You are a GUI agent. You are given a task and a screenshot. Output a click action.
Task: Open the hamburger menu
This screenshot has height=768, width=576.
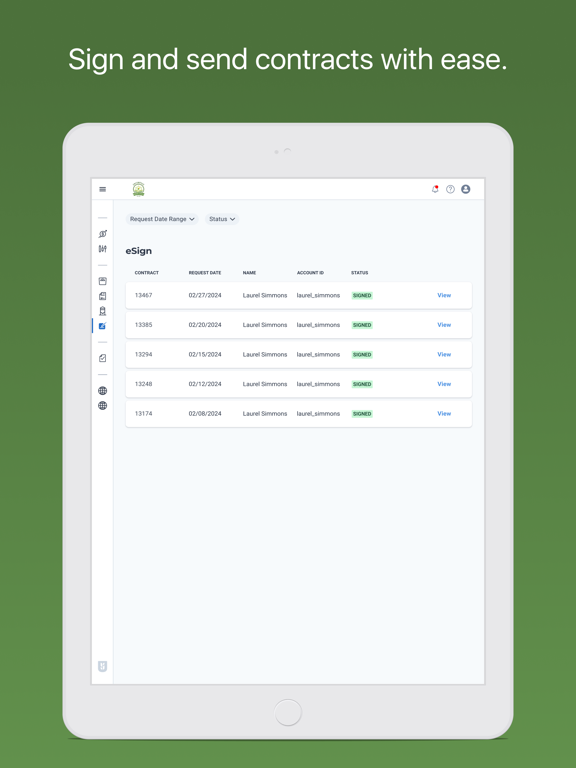tap(102, 189)
